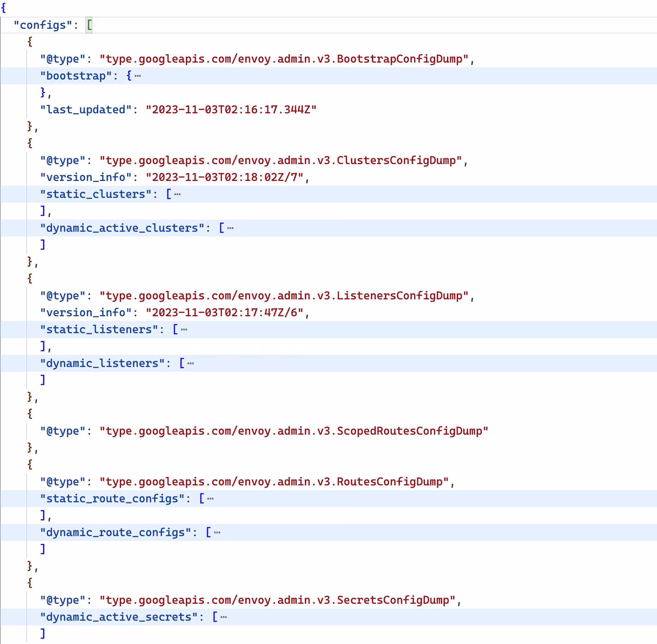
Task: Expand collapsed dynamic_active_secrets array ellipsis
Action: pyautogui.click(x=224, y=617)
